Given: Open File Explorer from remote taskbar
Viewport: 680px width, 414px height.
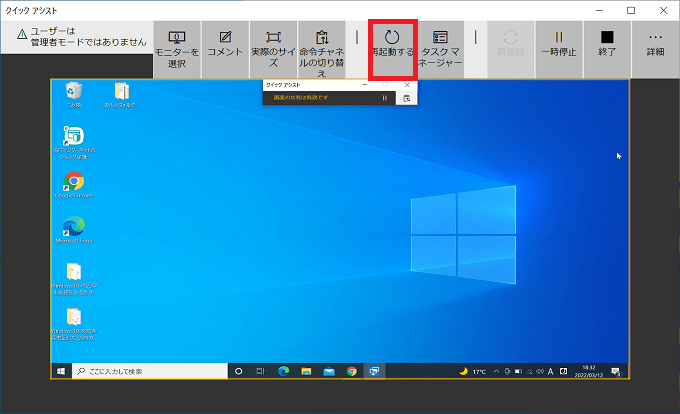Looking at the screenshot, I should 306,372.
